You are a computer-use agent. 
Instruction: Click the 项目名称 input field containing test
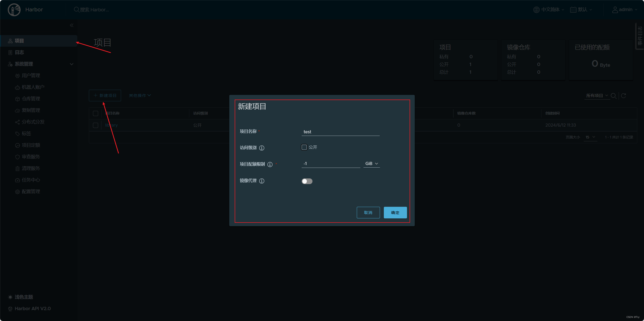point(340,132)
